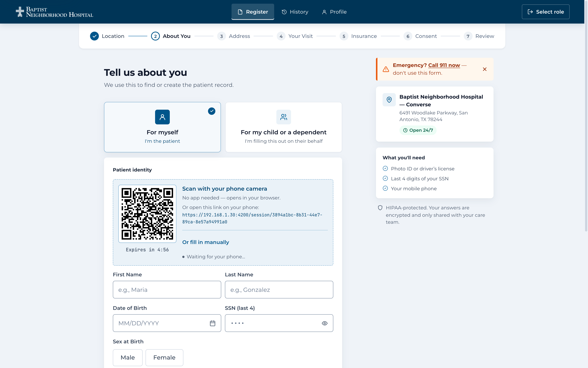Focus the SSN last 4 field
The height and width of the screenshot is (368, 588).
click(x=279, y=323)
